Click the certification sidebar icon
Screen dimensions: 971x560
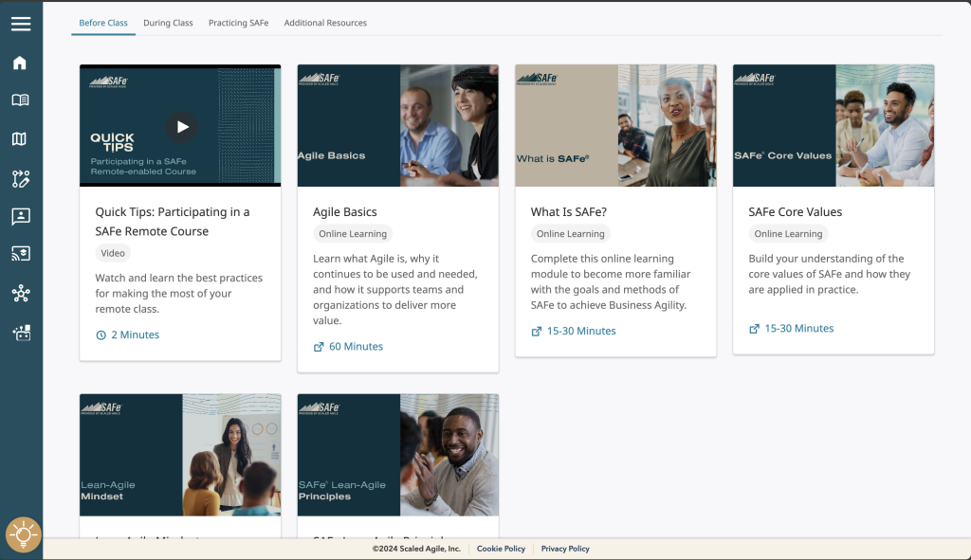coord(21,332)
